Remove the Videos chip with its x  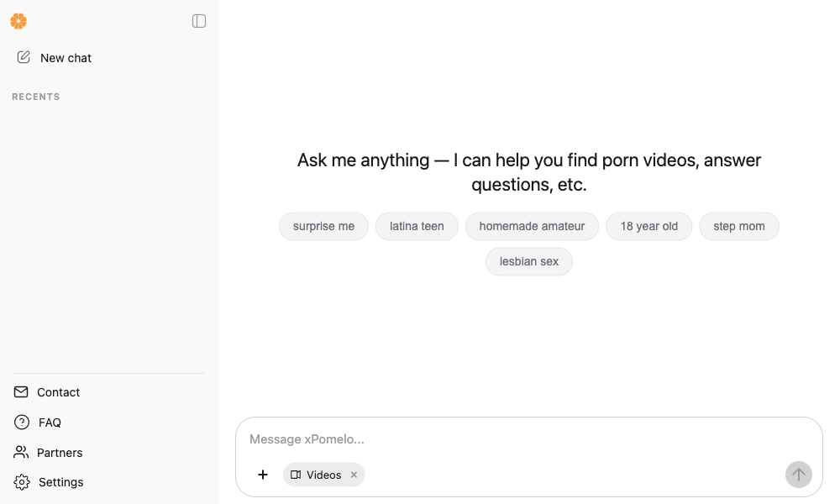click(x=354, y=475)
